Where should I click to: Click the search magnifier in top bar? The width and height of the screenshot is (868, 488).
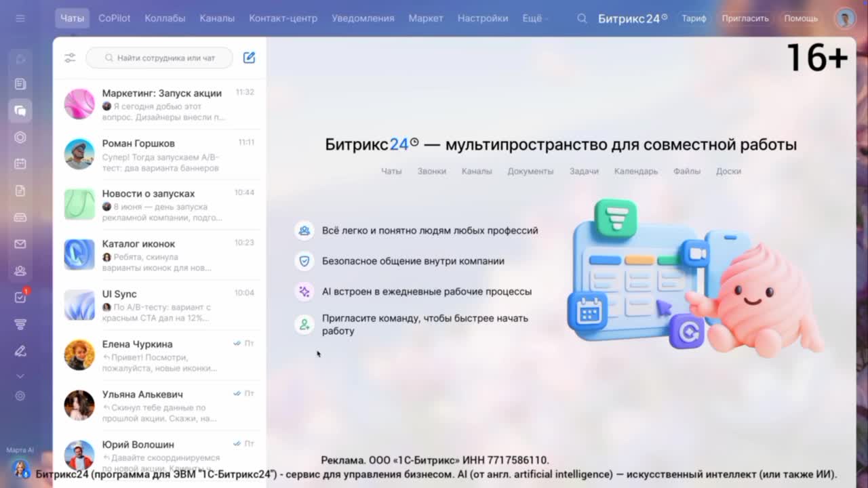coord(582,18)
